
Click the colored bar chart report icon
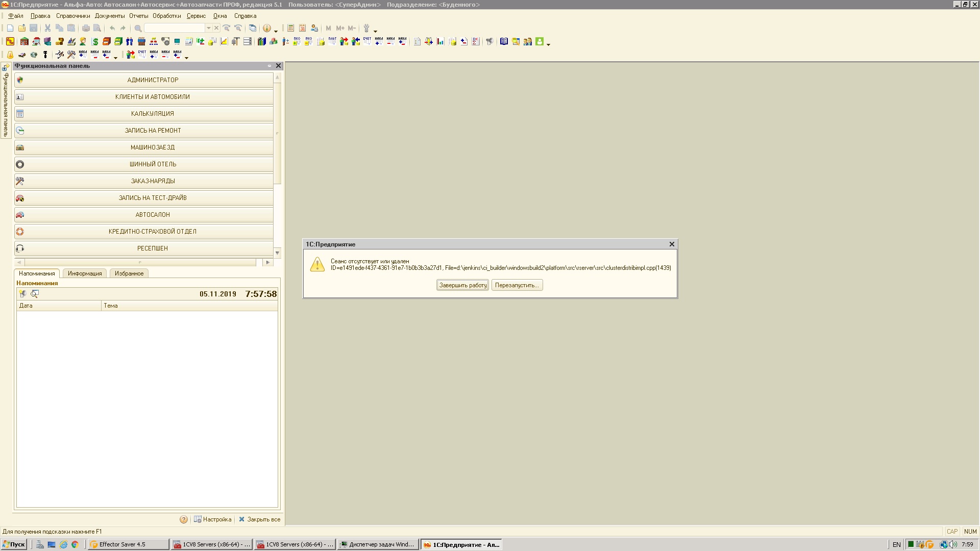(440, 41)
